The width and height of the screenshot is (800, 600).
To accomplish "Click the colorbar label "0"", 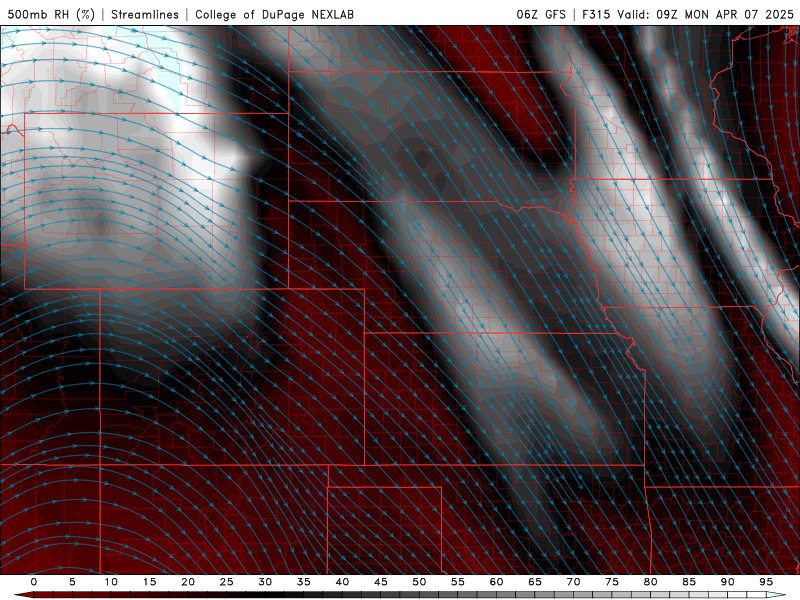I will click(x=34, y=582).
